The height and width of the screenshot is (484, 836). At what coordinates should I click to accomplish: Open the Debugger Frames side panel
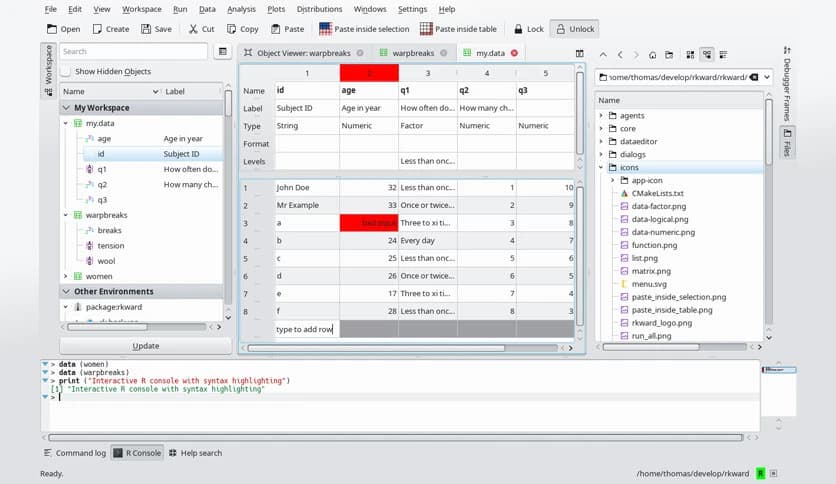(x=787, y=84)
